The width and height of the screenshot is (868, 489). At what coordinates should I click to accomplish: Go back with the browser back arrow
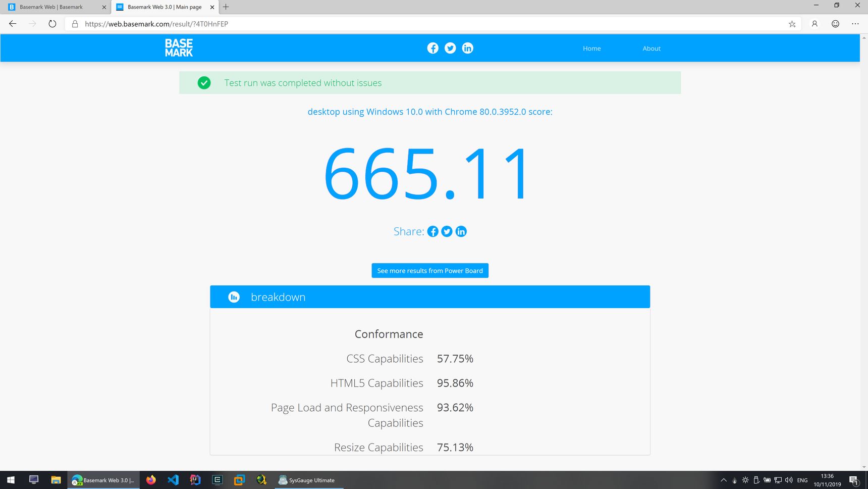pyautogui.click(x=13, y=24)
